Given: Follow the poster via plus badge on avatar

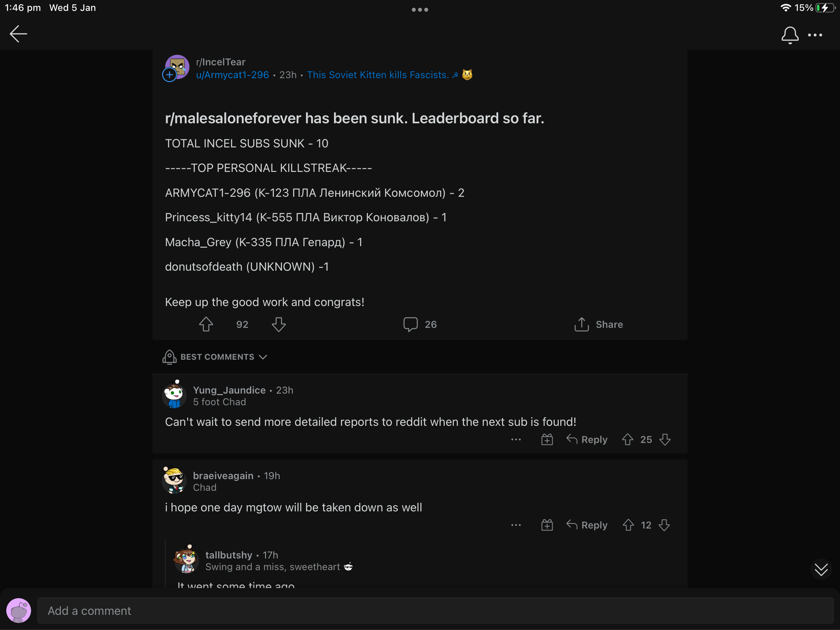Looking at the screenshot, I should [170, 75].
